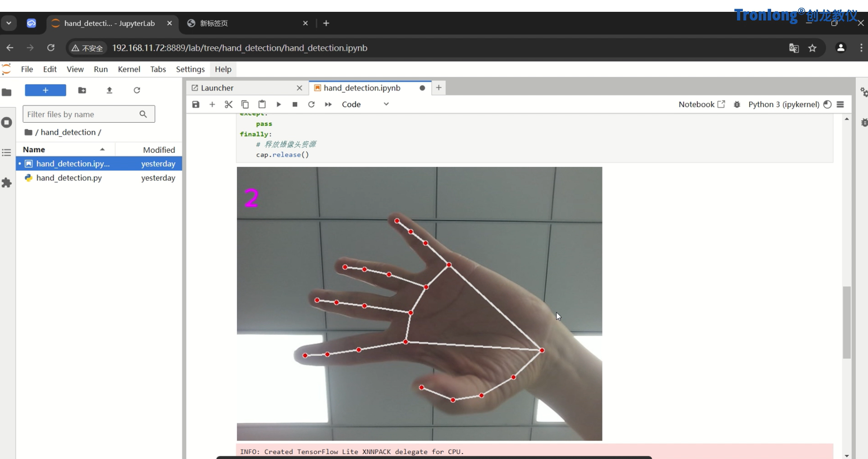Click the blue New Launcher button
The image size is (868, 459).
(45, 90)
